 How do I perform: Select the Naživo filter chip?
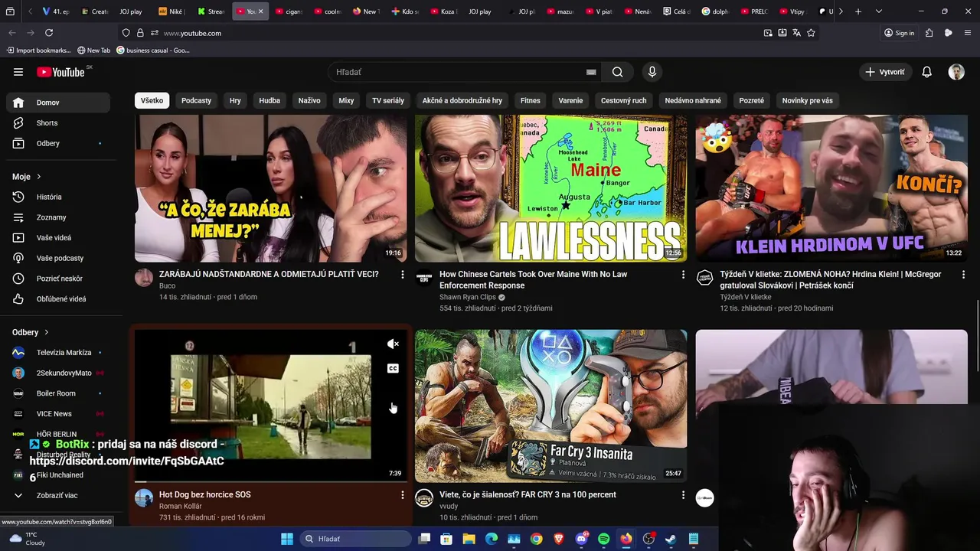tap(309, 100)
